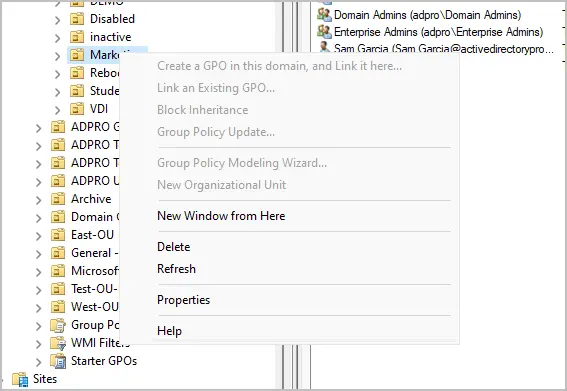Image resolution: width=567 pixels, height=391 pixels.
Task: Click the Sam Garcia user icon
Action: [x=324, y=47]
